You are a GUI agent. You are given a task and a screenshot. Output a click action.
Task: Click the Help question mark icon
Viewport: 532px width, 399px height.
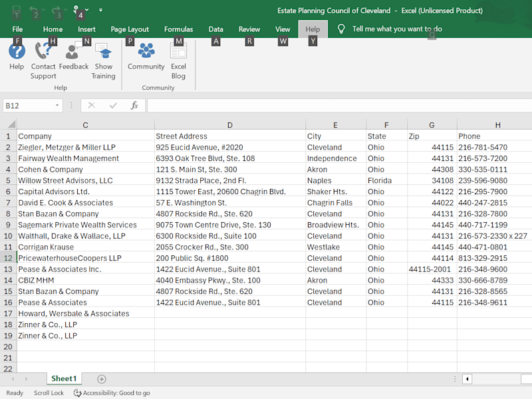[17, 51]
